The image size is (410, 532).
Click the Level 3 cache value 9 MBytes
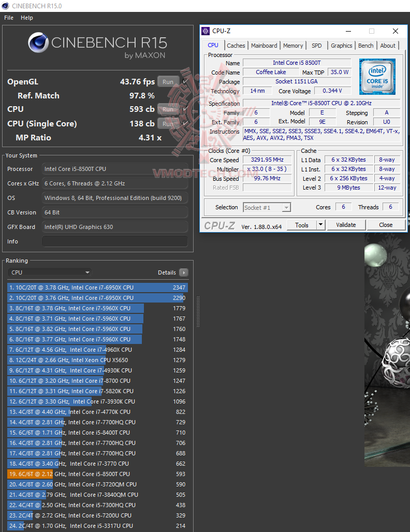(348, 188)
